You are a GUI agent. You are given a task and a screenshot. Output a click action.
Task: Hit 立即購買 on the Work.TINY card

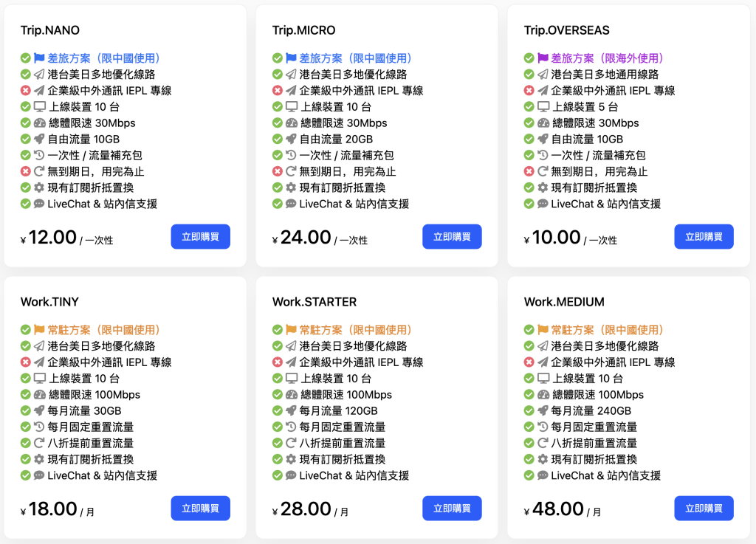pos(200,509)
